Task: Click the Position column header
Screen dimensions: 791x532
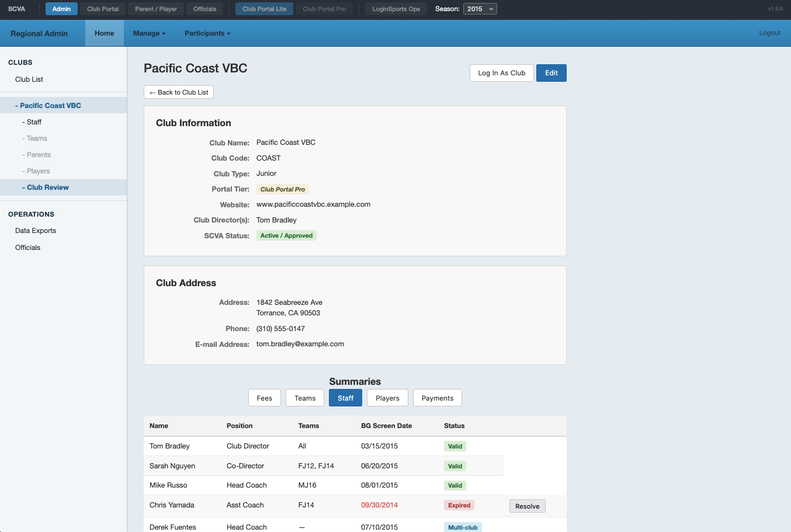Action: (x=240, y=426)
